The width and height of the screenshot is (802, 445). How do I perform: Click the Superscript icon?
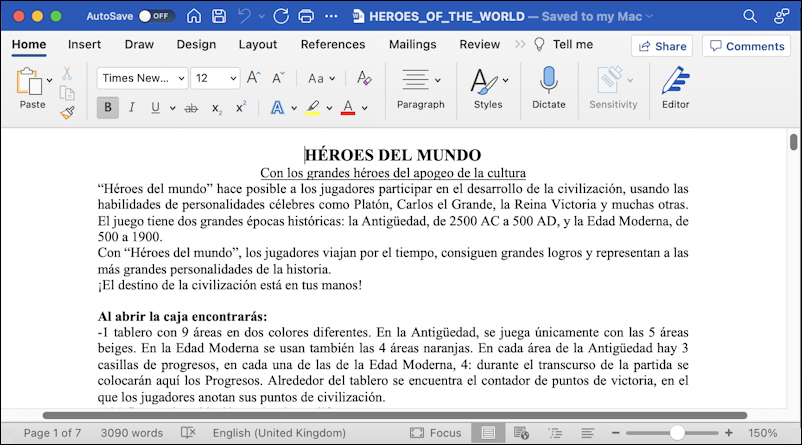241,108
